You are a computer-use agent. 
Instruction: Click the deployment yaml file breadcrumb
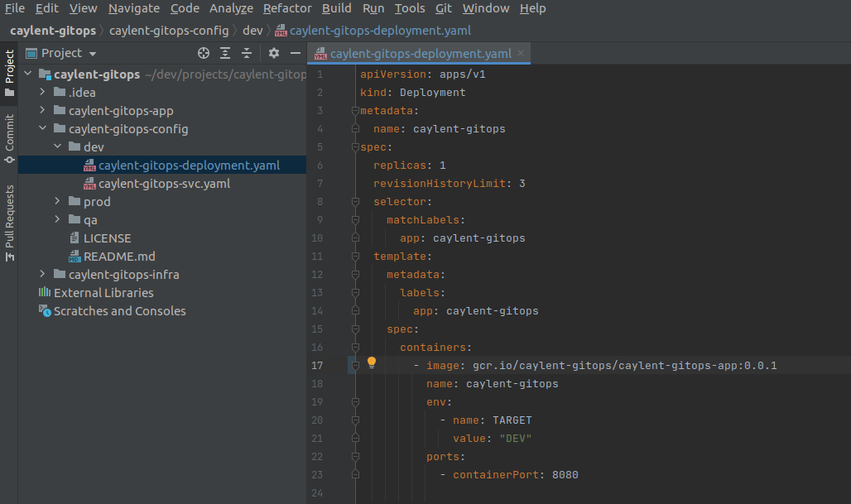click(x=373, y=31)
